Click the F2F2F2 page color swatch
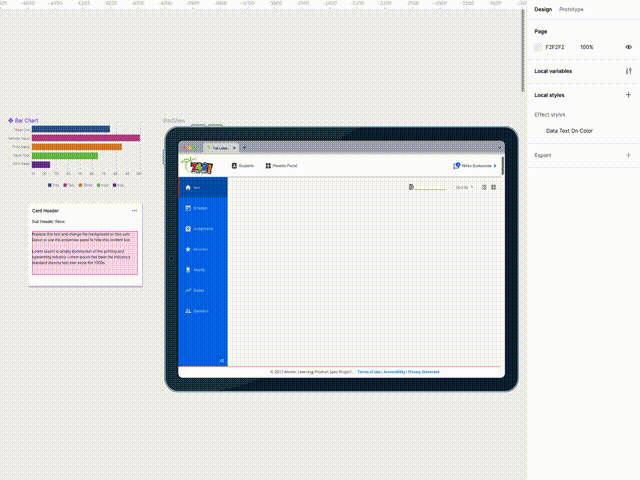This screenshot has height=480, width=640. coord(538,47)
